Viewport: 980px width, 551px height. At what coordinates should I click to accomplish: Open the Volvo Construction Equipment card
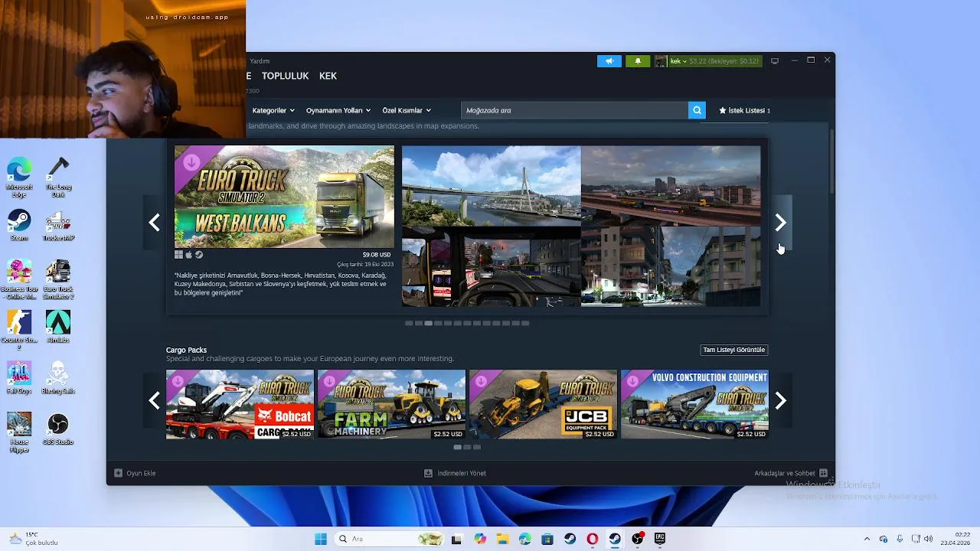[694, 404]
